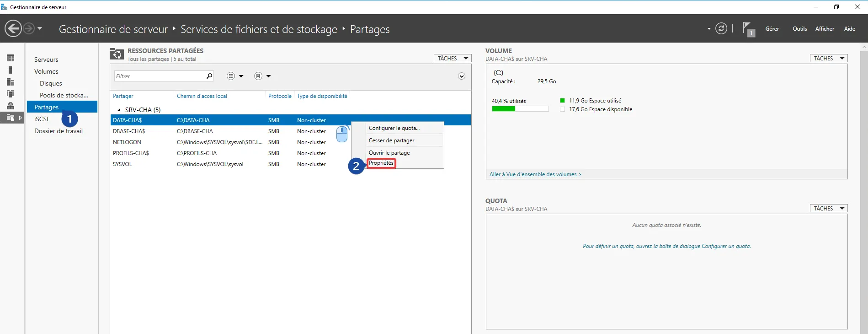Open TÂCHES dropdown in the Quota panel
The height and width of the screenshot is (334, 868).
click(x=828, y=208)
